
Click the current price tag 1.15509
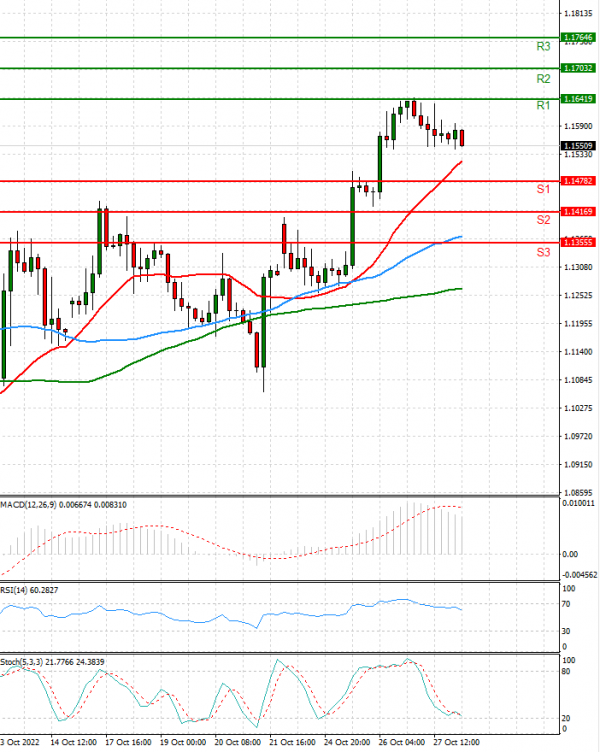(578, 145)
